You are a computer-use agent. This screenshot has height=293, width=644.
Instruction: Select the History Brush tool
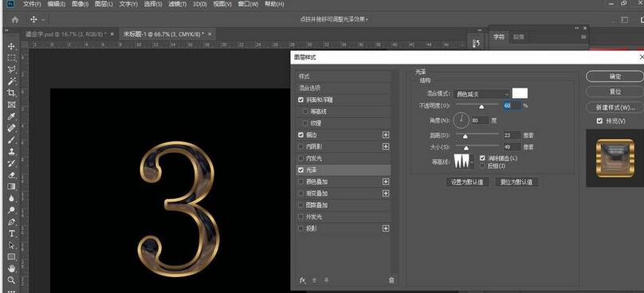[11, 163]
